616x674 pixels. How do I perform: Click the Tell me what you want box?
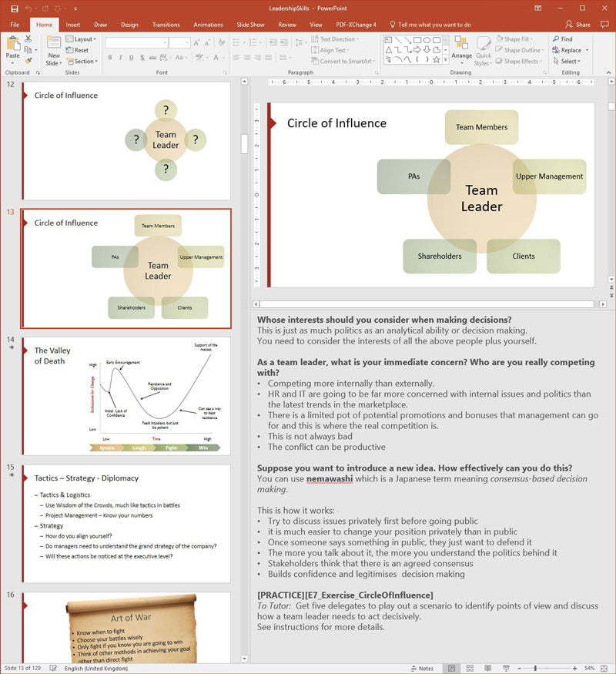tap(430, 25)
